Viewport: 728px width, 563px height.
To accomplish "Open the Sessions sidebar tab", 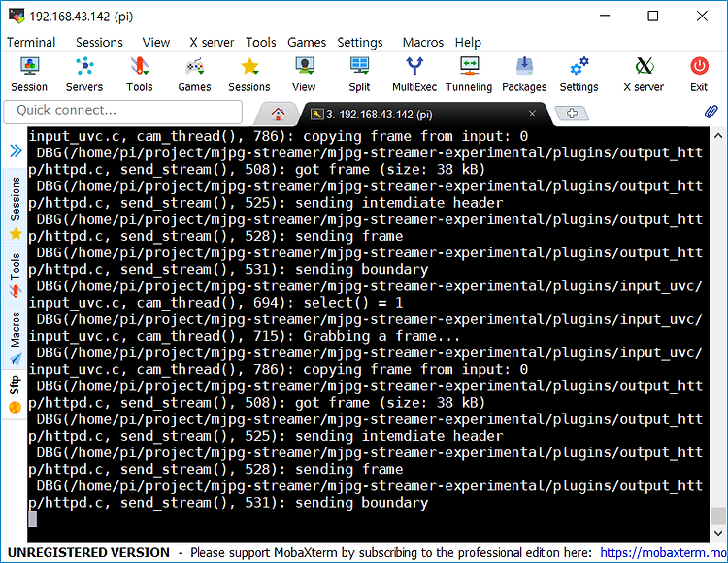I will click(x=15, y=207).
